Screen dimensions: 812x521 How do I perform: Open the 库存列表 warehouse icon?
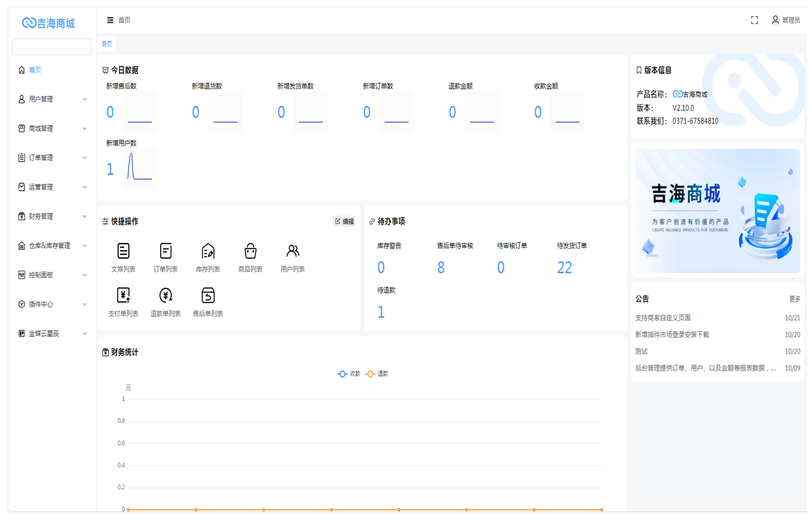click(x=208, y=251)
